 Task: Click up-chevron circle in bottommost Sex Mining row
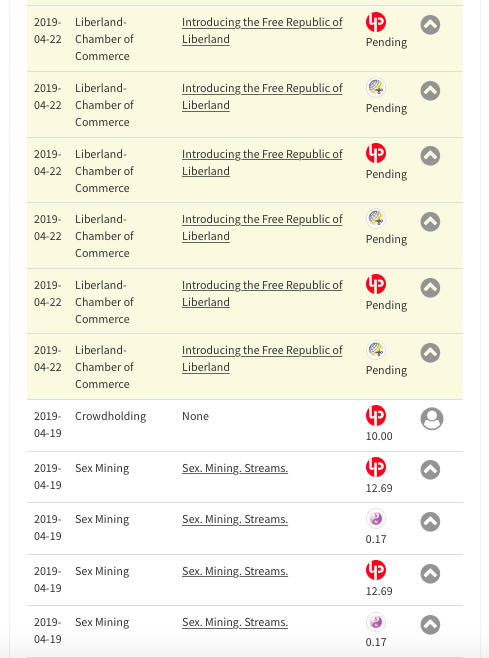point(430,624)
